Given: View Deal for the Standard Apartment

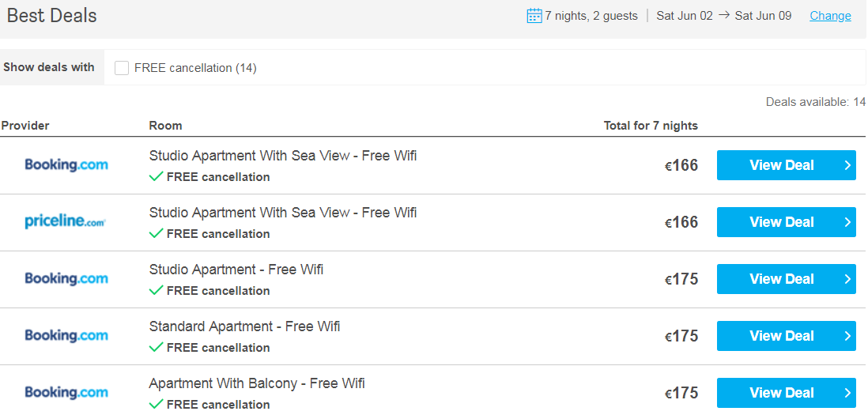Looking at the screenshot, I should [781, 336].
